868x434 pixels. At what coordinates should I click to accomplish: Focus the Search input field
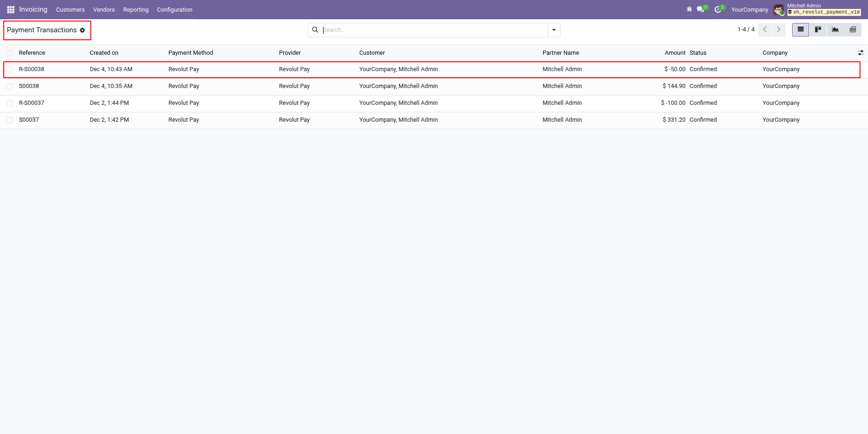tap(433, 30)
